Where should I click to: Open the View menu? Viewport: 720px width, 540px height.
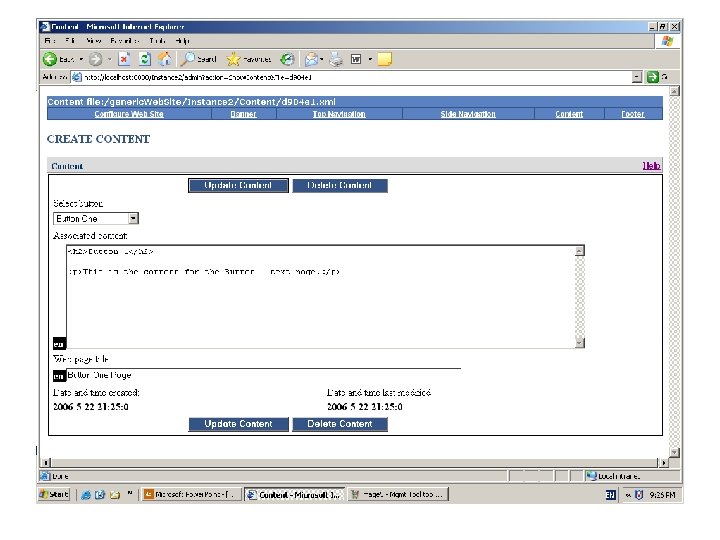click(94, 41)
